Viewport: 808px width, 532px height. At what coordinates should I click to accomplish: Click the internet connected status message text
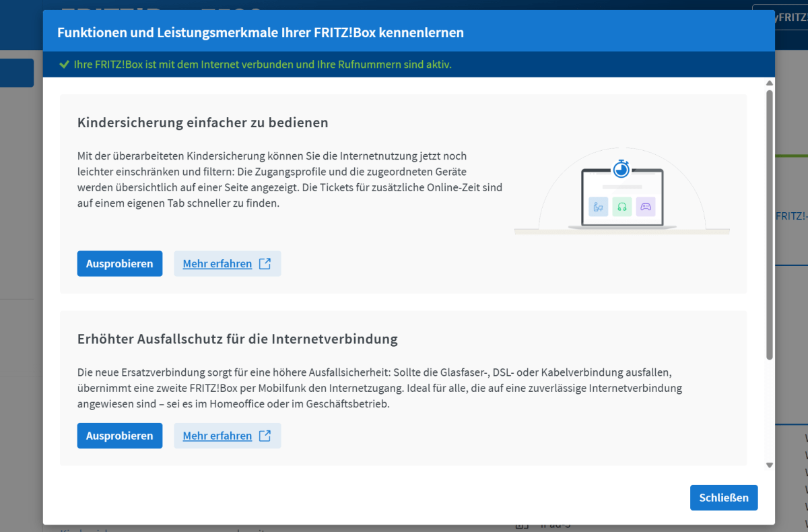263,65
